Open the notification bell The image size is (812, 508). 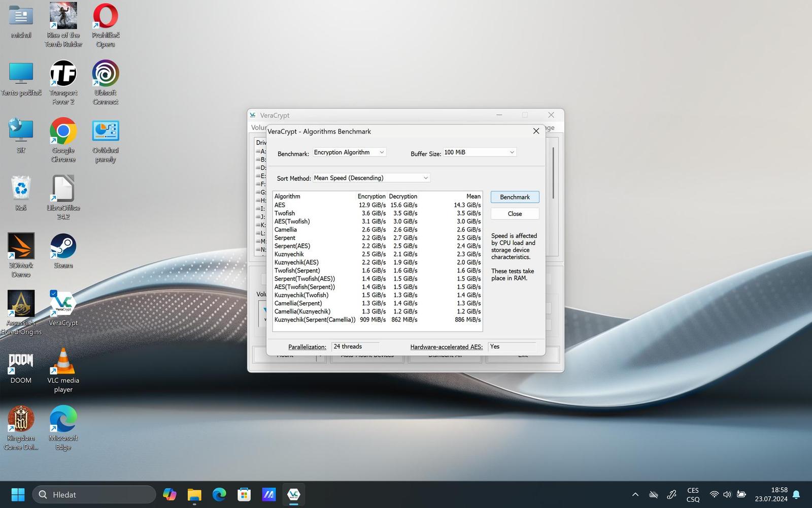796,494
